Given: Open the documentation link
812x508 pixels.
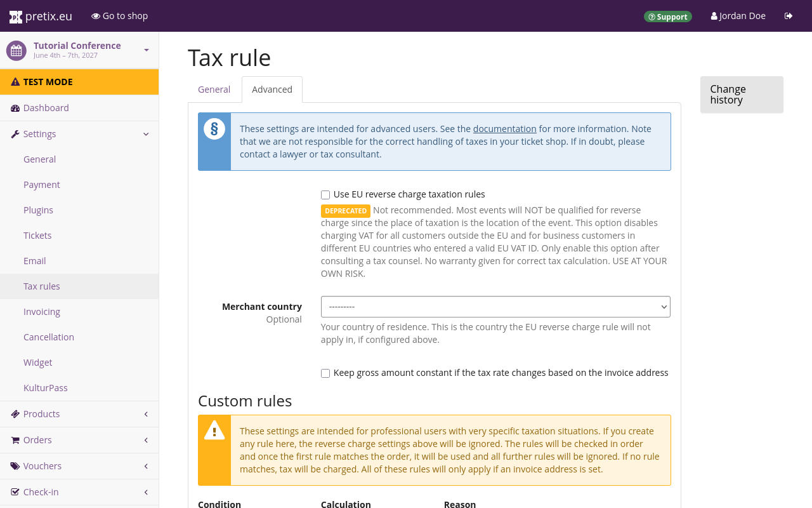Looking at the screenshot, I should [505, 129].
